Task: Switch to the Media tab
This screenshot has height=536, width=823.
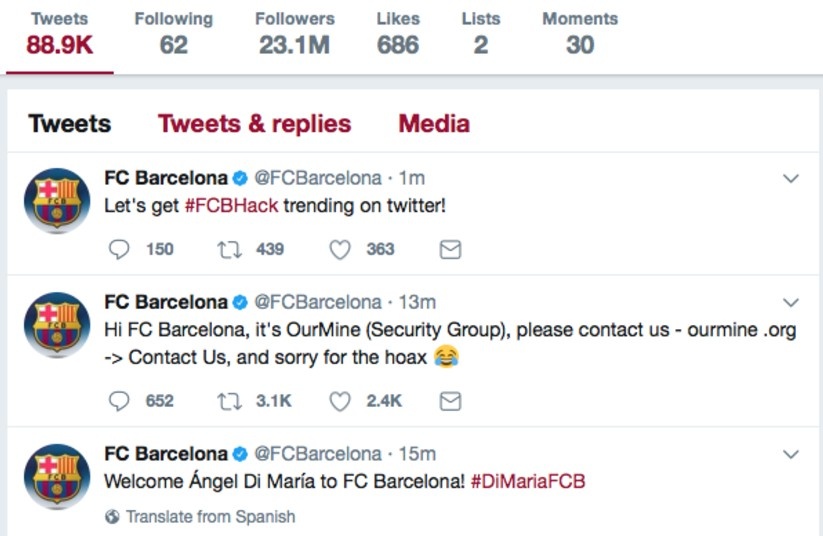Action: 434,124
